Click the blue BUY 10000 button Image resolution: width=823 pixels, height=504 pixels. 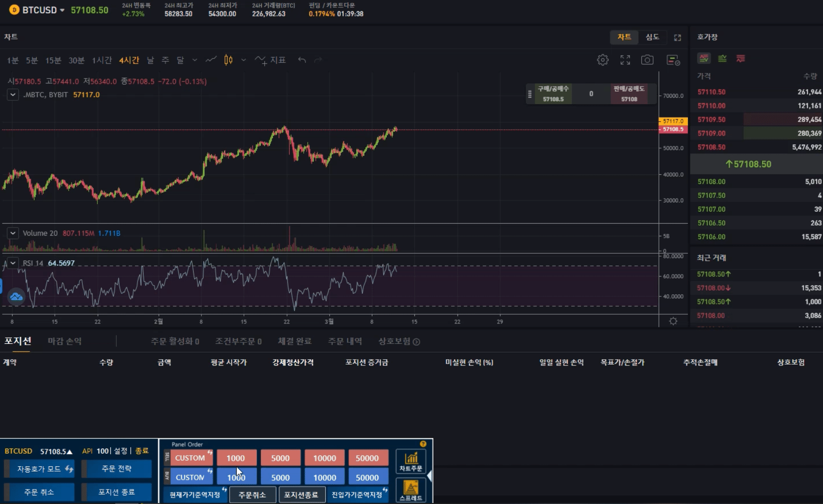[x=324, y=477]
